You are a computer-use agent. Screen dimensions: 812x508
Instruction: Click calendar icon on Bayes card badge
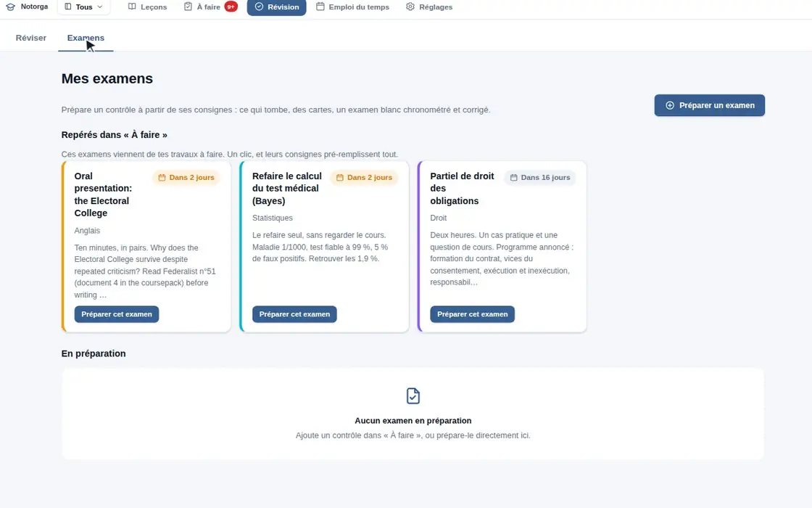[340, 177]
